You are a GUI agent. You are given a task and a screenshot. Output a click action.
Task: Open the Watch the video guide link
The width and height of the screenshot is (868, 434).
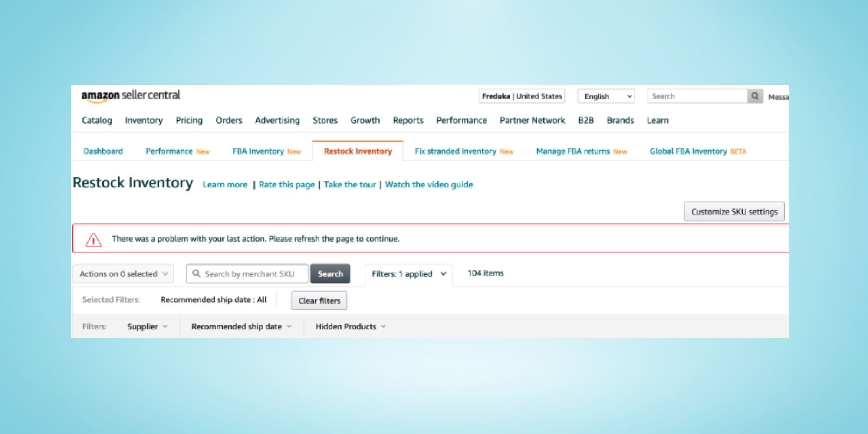429,184
